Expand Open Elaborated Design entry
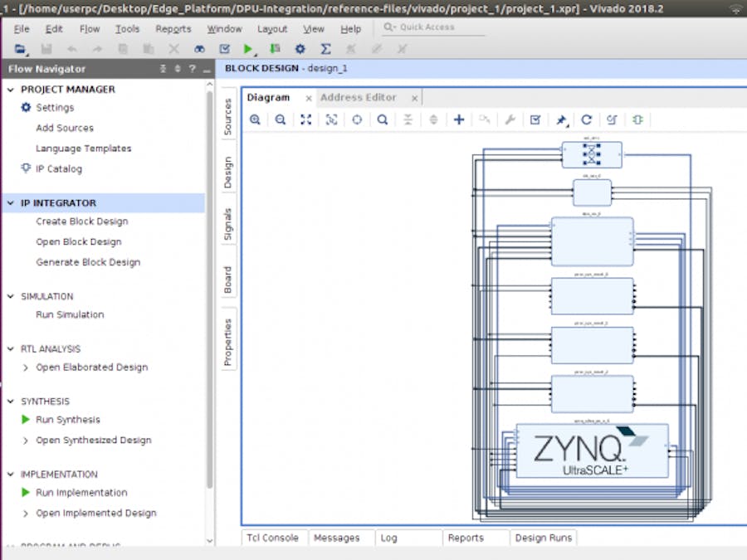Viewport: 747px width, 560px height. coord(25,368)
